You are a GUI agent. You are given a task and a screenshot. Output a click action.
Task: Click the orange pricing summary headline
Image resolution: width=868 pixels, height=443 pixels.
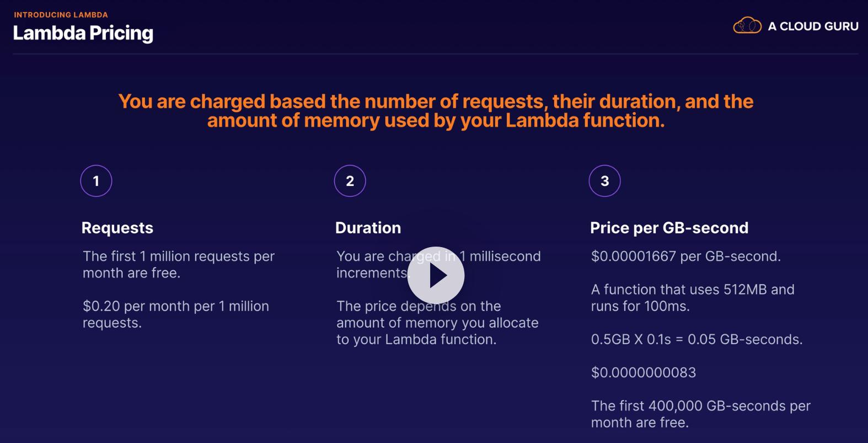436,111
